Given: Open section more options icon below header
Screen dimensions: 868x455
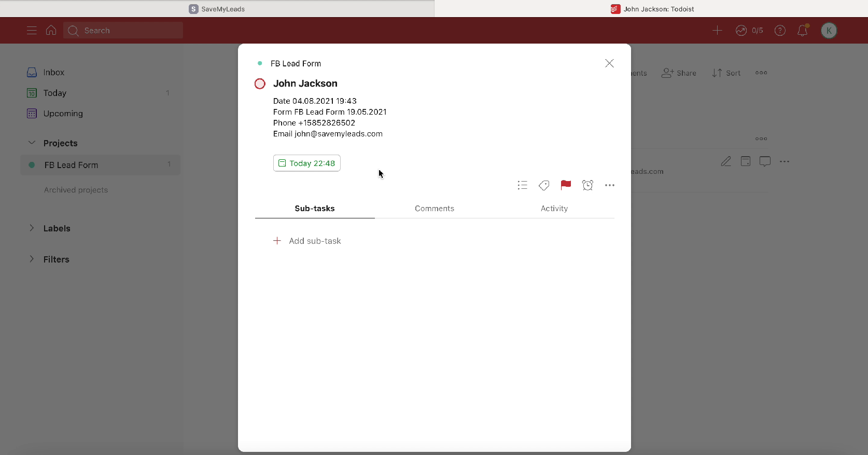Looking at the screenshot, I should pos(761,139).
